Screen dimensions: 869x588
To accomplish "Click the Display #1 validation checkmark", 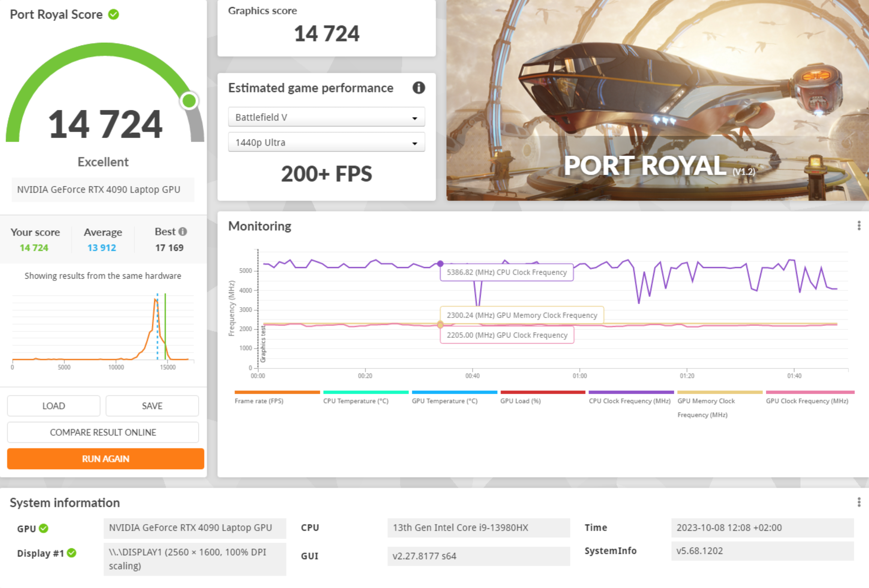I will coord(72,553).
